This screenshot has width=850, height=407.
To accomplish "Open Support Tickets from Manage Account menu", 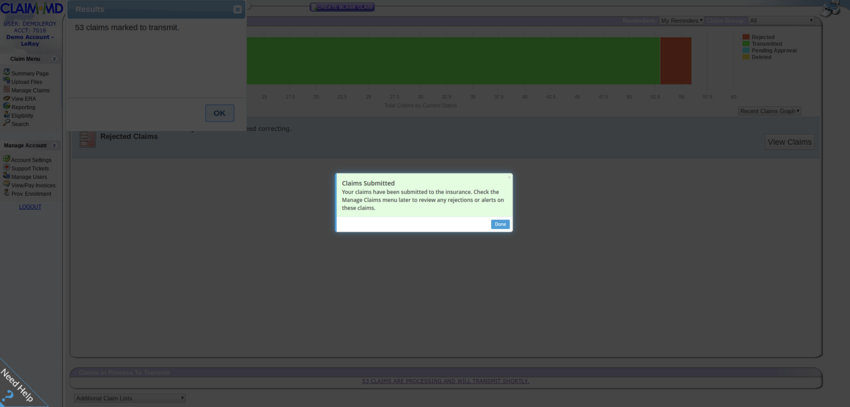I will [x=30, y=168].
